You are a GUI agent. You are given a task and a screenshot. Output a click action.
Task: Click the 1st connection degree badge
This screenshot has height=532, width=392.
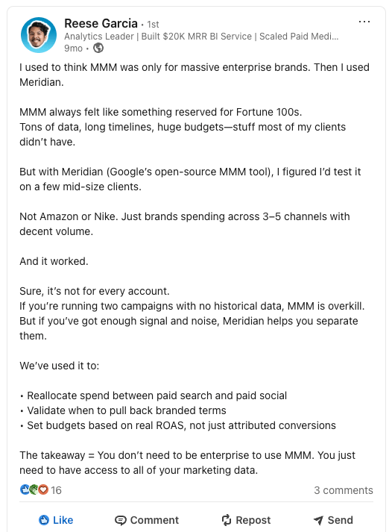tap(153, 25)
